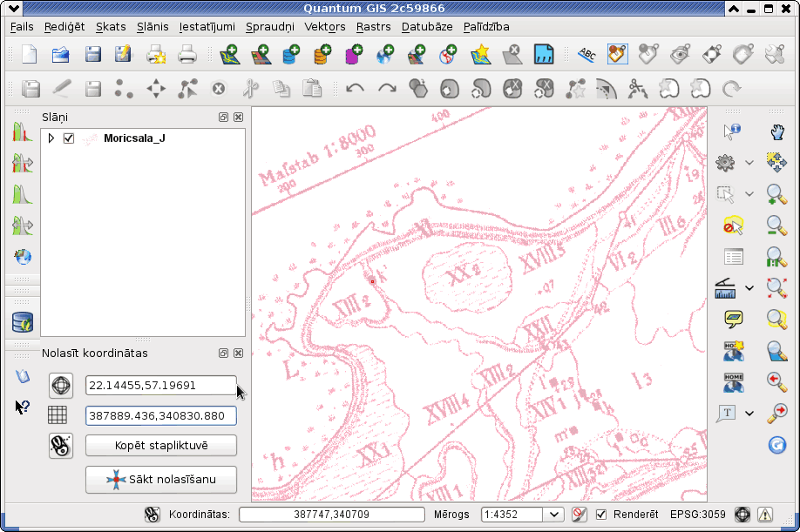Select the Identify Features tool
The image size is (800, 532).
click(x=732, y=132)
